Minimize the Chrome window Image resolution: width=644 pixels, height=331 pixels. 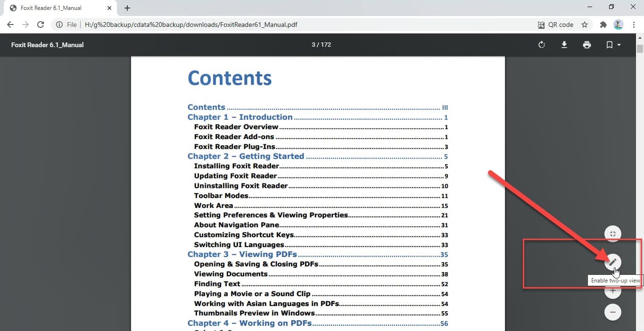590,7
